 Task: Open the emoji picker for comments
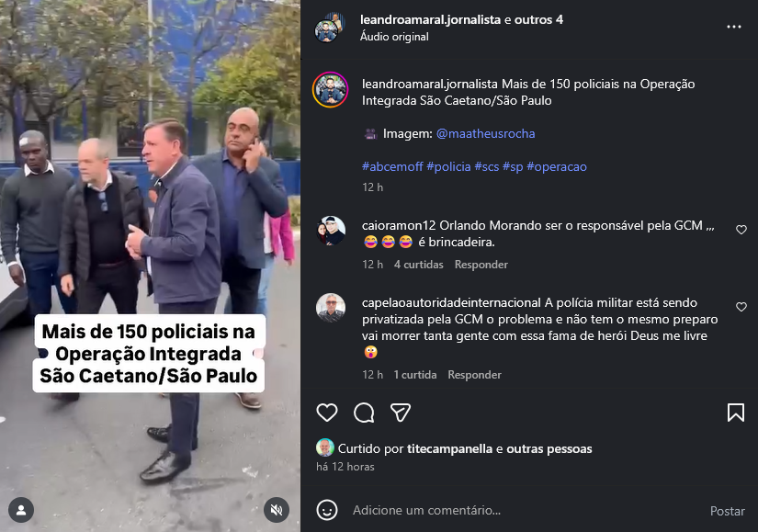pos(327,510)
